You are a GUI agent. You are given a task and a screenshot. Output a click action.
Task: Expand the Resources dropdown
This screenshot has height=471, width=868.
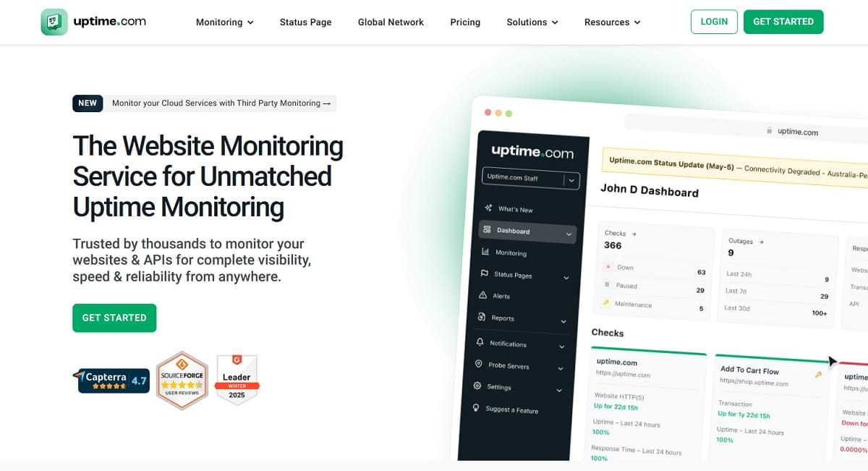[613, 22]
